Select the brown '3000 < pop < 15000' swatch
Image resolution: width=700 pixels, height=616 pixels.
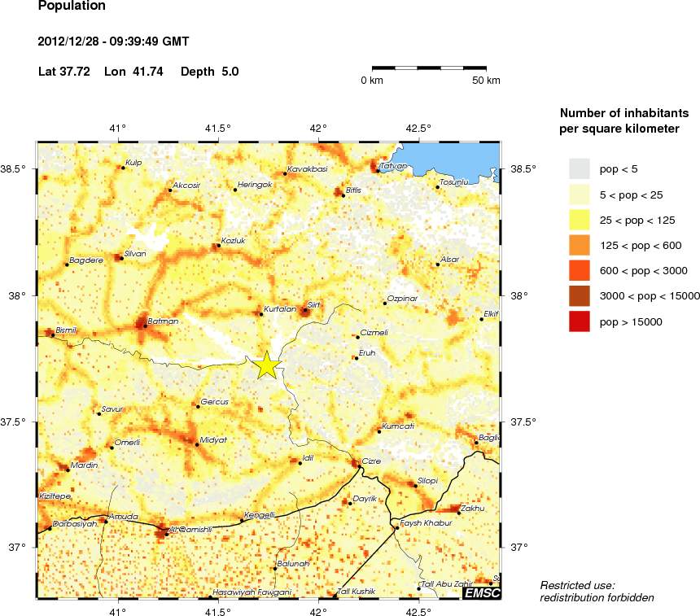pyautogui.click(x=579, y=296)
